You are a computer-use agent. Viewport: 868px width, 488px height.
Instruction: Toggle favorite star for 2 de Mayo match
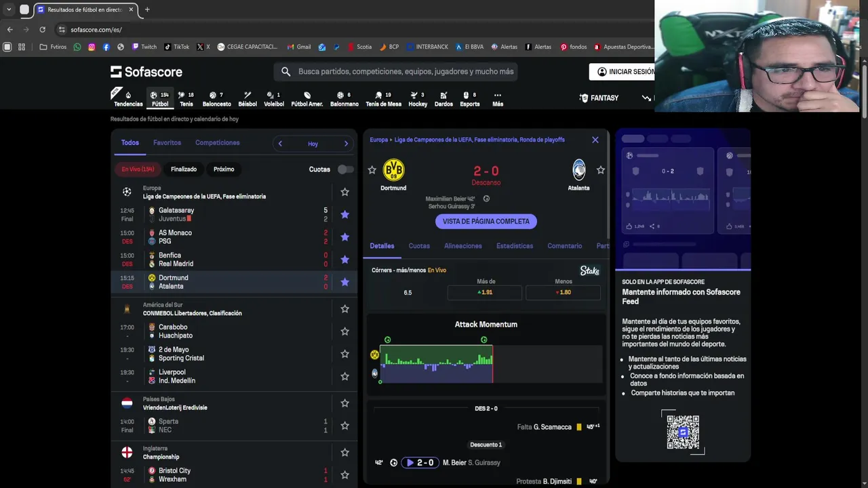344,354
